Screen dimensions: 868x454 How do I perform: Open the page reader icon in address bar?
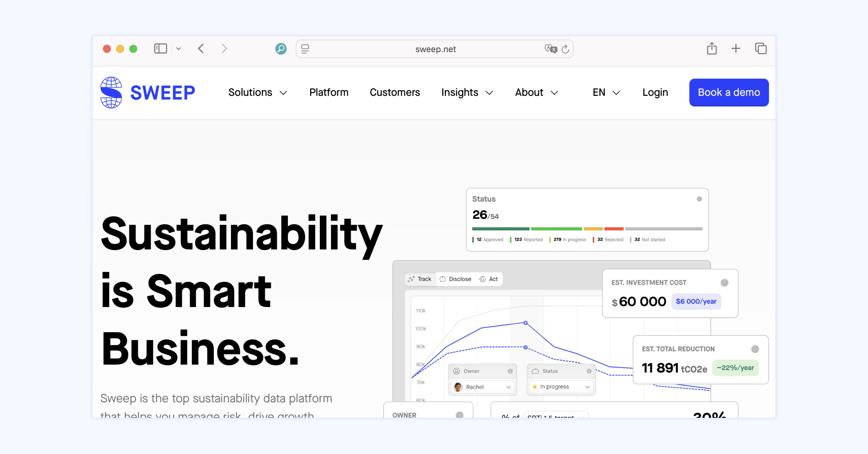[305, 49]
